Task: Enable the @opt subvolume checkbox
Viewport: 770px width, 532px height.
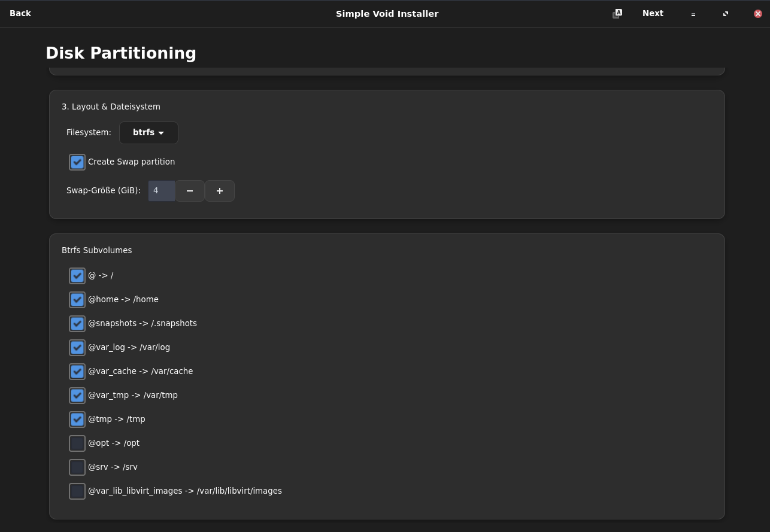Action: tap(77, 443)
